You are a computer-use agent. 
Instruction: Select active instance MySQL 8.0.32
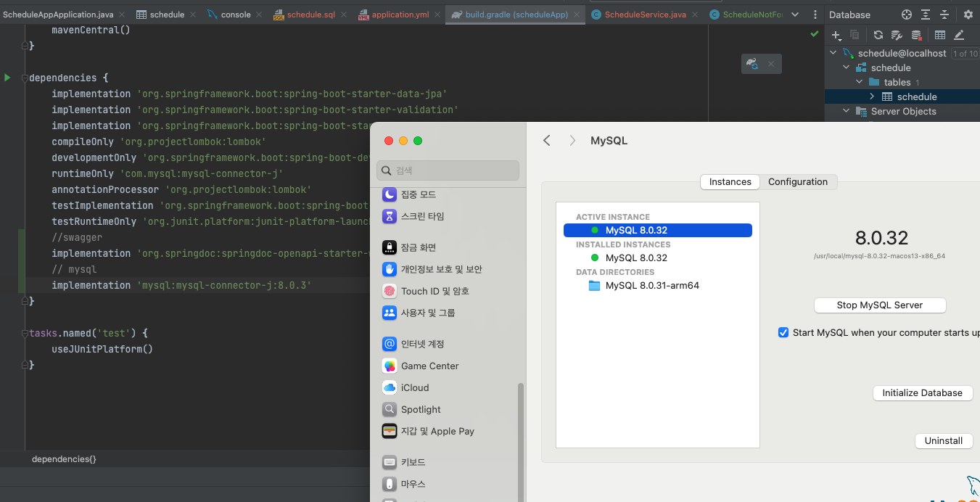pos(658,230)
